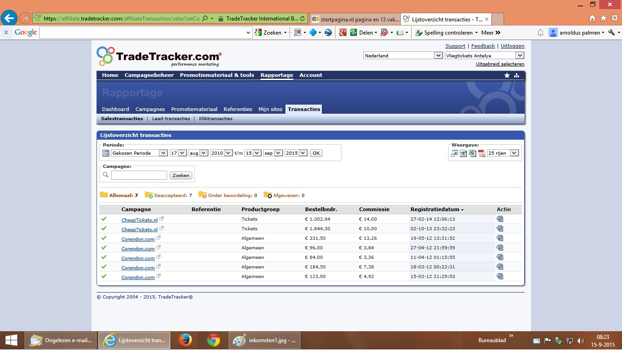Click the TradeTracker.com logo
The width and height of the screenshot is (622, 364).
(159, 56)
